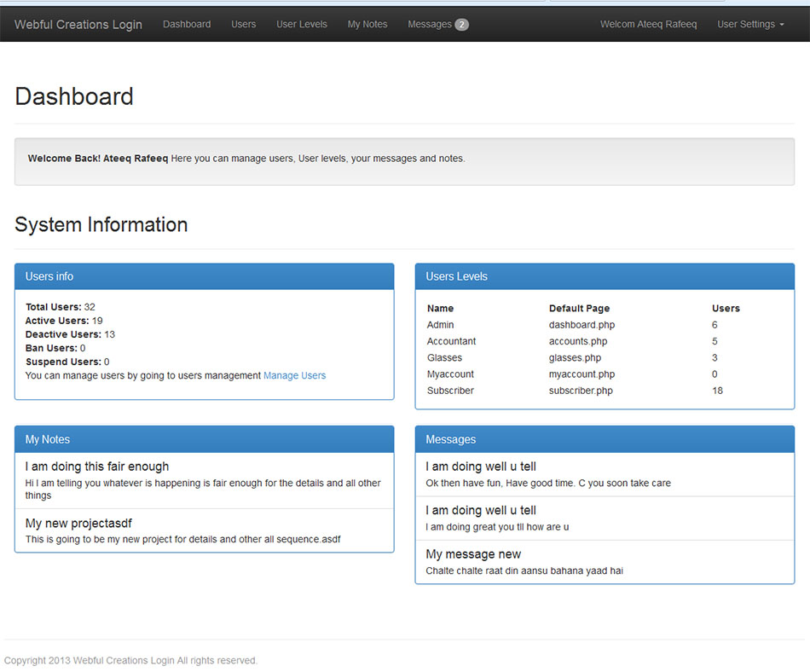Open the note 'I am doing this fair enough'
This screenshot has height=672, width=810.
[x=97, y=466]
